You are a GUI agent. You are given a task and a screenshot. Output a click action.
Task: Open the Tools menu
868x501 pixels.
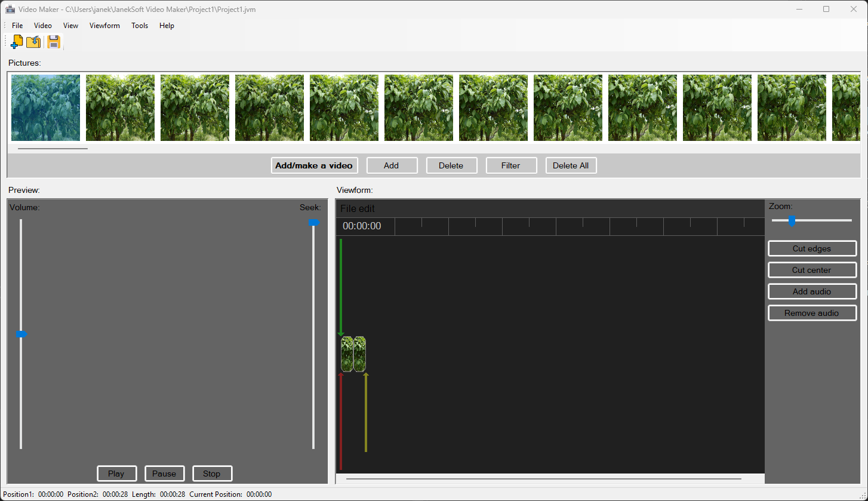pos(140,26)
